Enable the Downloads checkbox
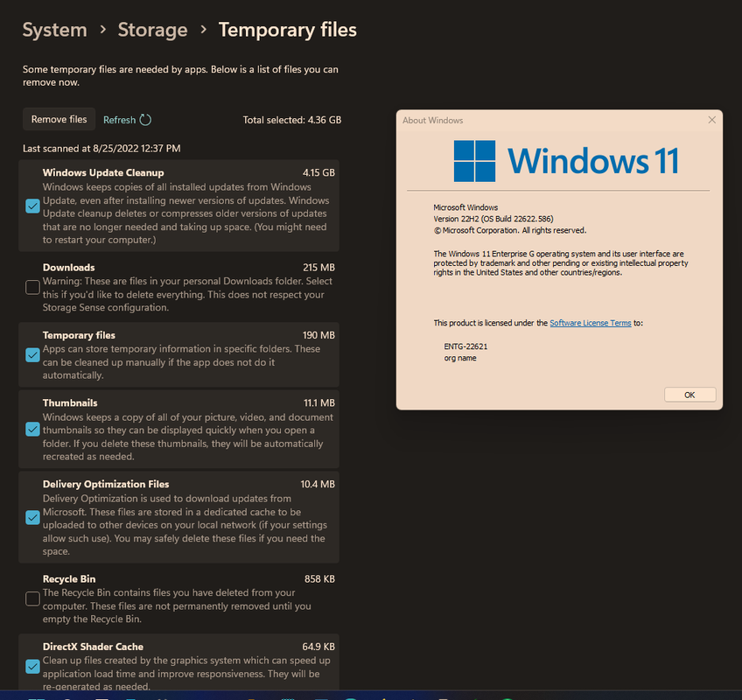Viewport: 742px width, 700px height. point(32,287)
